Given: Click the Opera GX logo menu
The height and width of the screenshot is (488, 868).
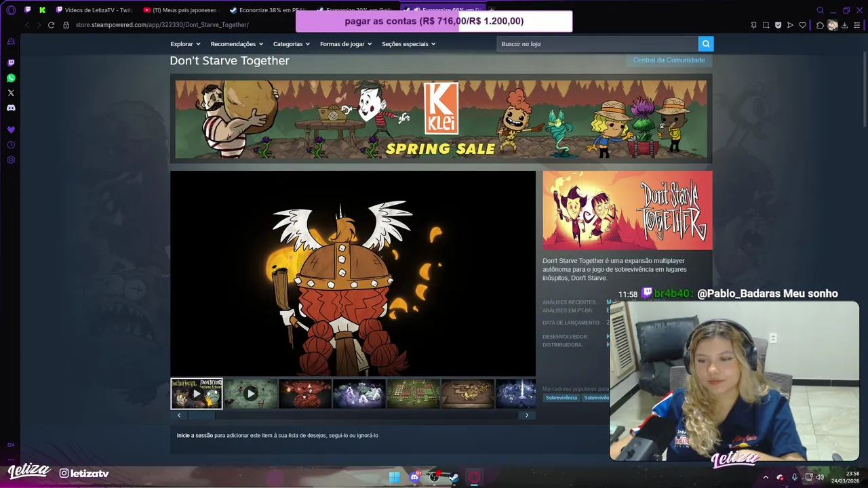Looking at the screenshot, I should point(11,10).
